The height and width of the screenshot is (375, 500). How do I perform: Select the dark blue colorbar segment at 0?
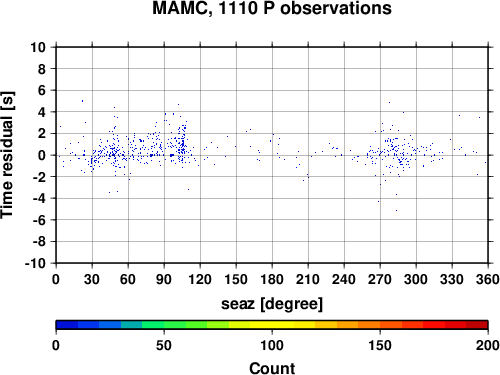67,325
